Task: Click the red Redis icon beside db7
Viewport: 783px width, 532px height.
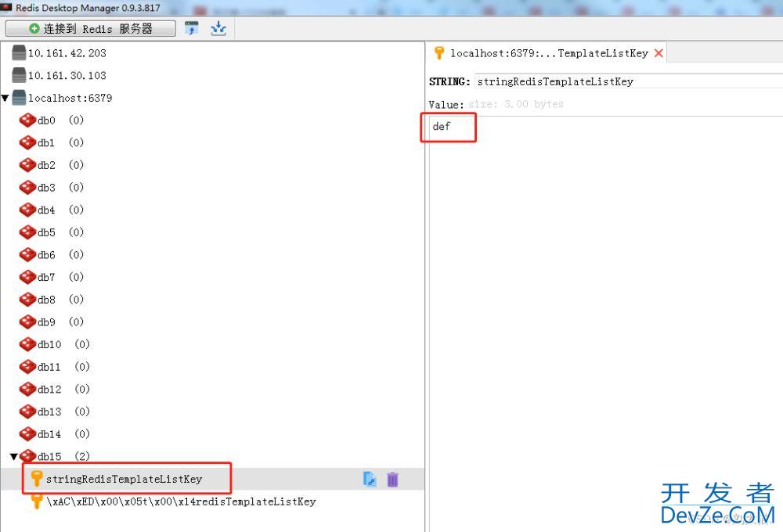Action: (27, 277)
